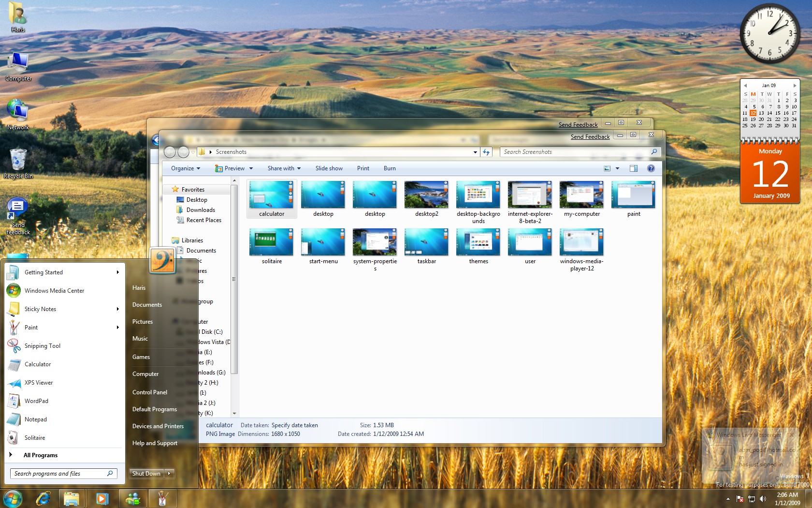Click the Slide show toolbar button
812x508 pixels.
[x=329, y=168]
